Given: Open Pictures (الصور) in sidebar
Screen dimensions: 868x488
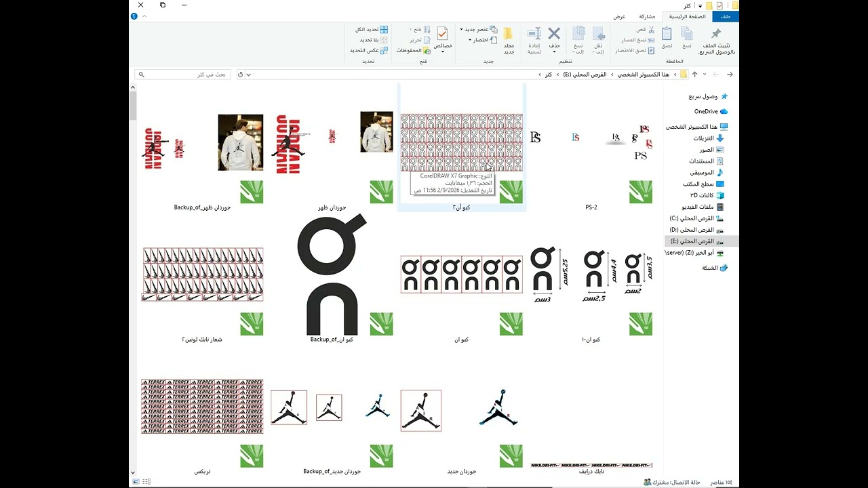Looking at the screenshot, I should coord(712,150).
